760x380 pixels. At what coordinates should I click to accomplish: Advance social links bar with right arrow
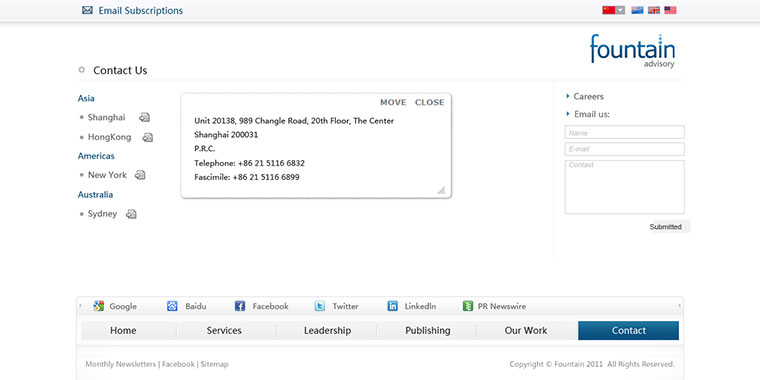679,306
